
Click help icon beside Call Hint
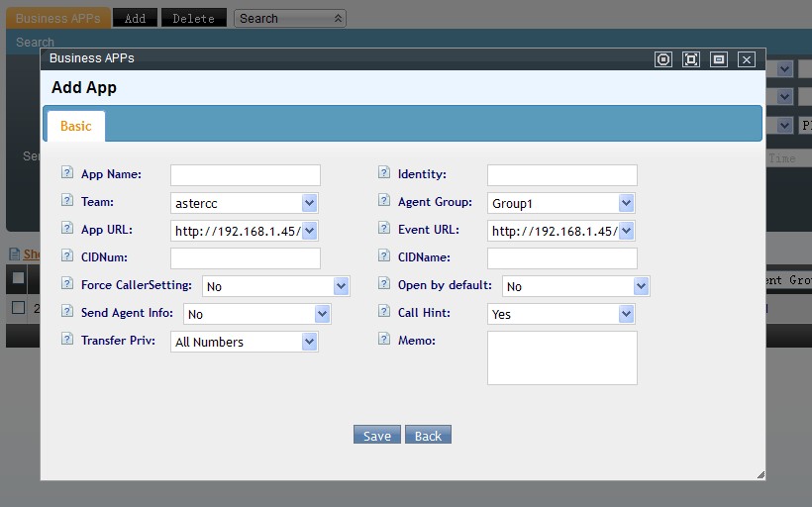coord(384,311)
